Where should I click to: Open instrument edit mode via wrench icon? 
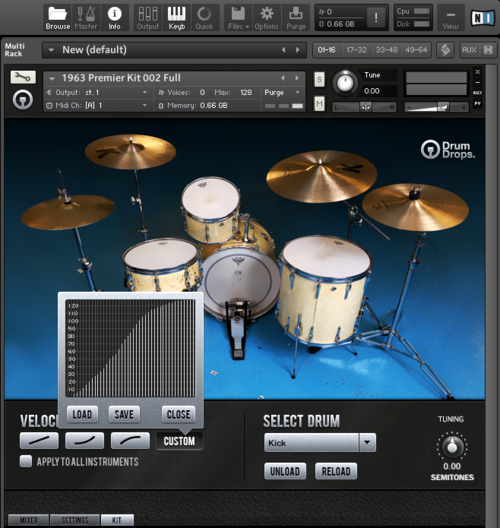[x=23, y=77]
